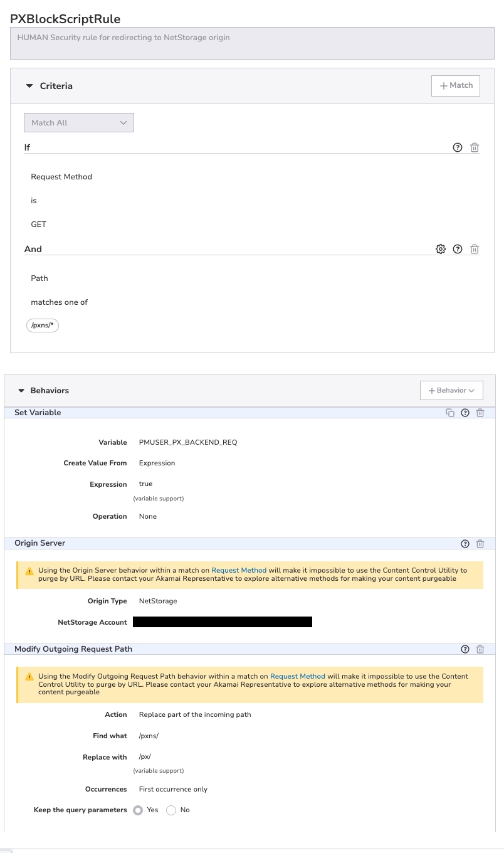Open help for Set Variable behavior
504x853 pixels.
pos(465,413)
